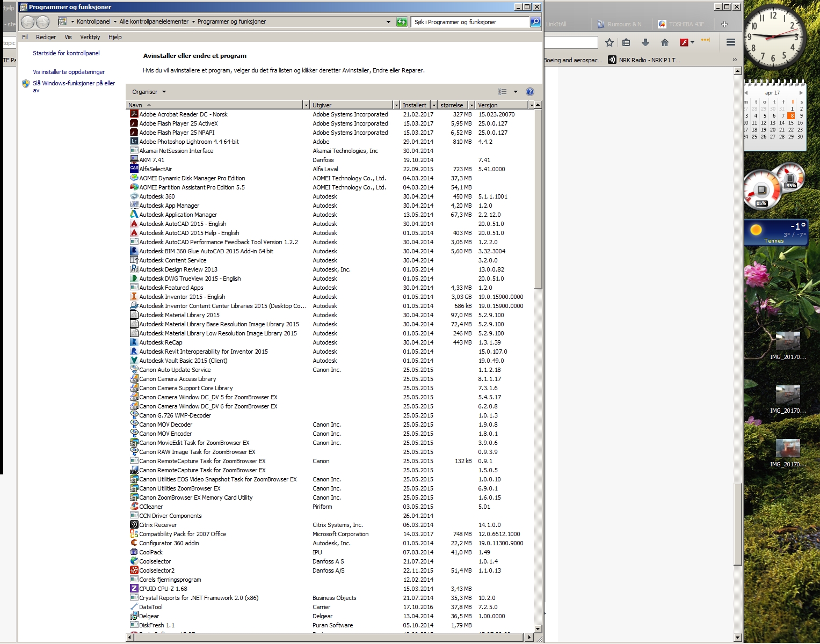This screenshot has width=820, height=644.
Task: Open the Hjelp menu
Action: 115,37
